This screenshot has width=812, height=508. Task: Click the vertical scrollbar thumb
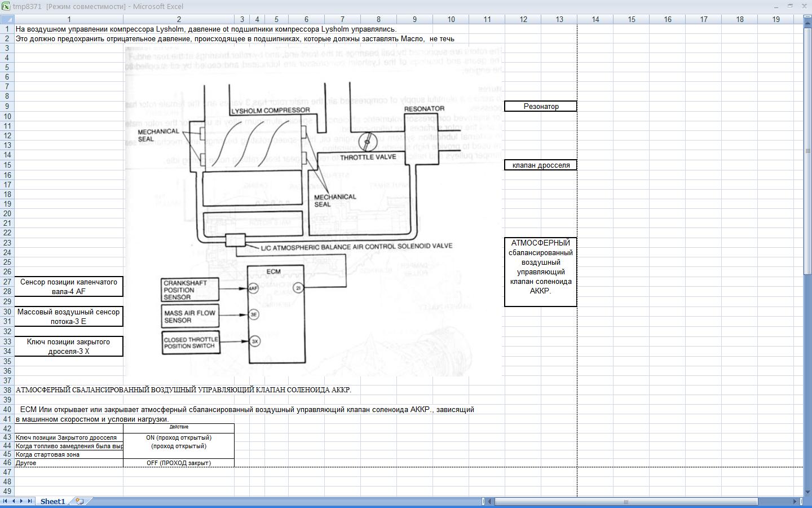(x=807, y=152)
